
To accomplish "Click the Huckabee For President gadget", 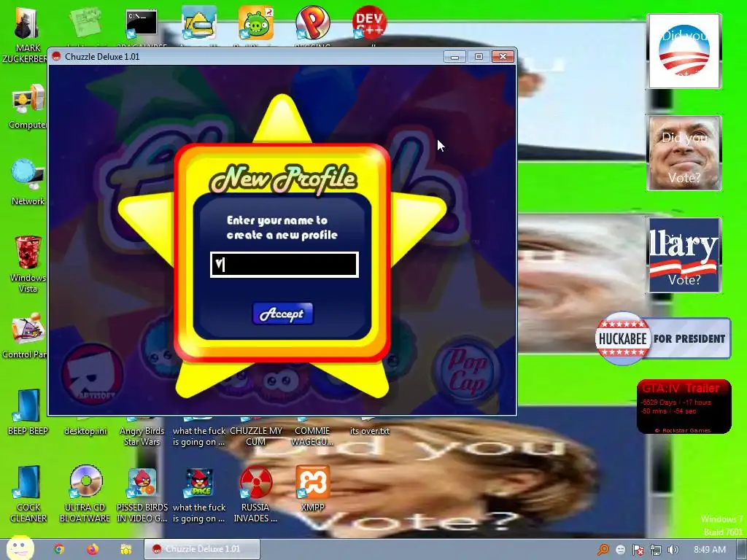I will coord(662,338).
